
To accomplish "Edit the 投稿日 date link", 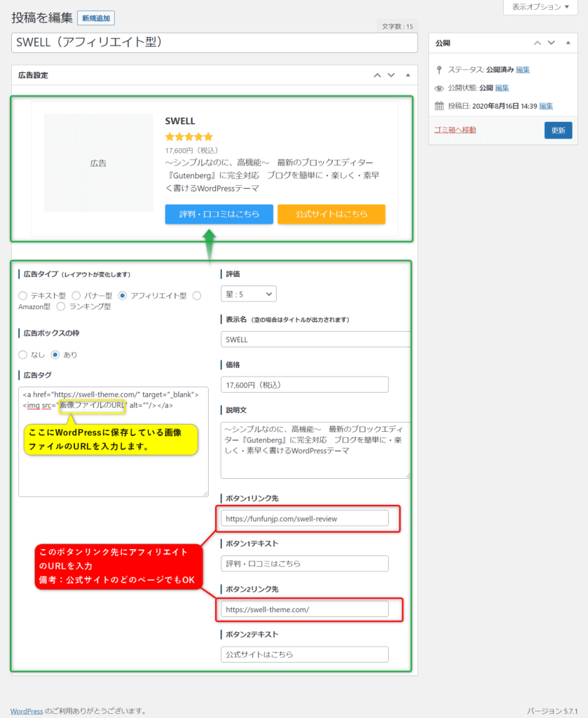I will coord(546,107).
